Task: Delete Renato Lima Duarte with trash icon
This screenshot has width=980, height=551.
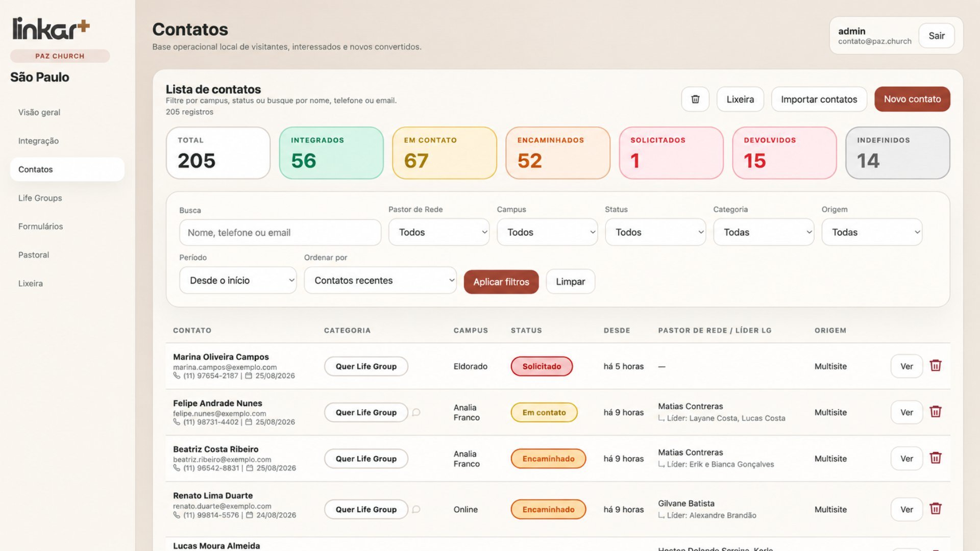Action: click(935, 509)
